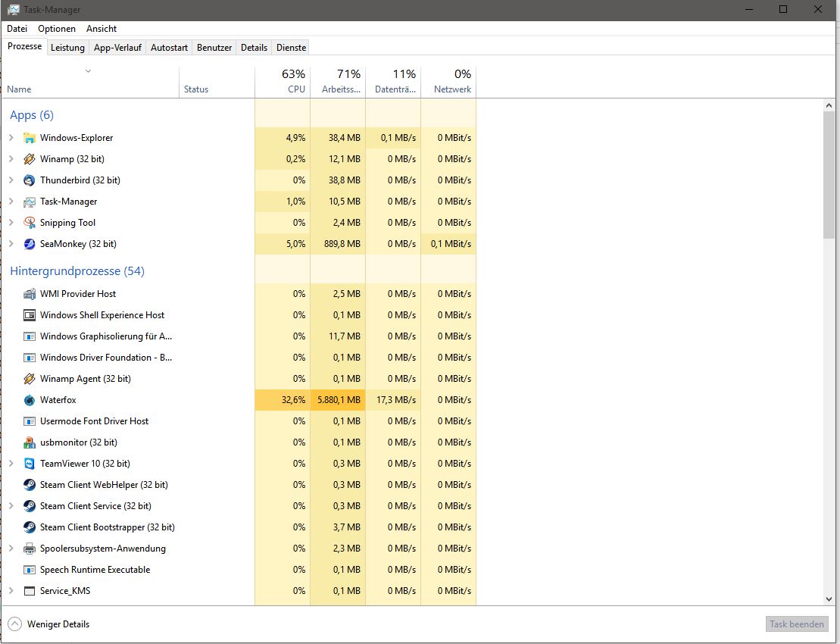
Task: Click the Thunderbird (32 bit) icon
Action: pyautogui.click(x=30, y=180)
